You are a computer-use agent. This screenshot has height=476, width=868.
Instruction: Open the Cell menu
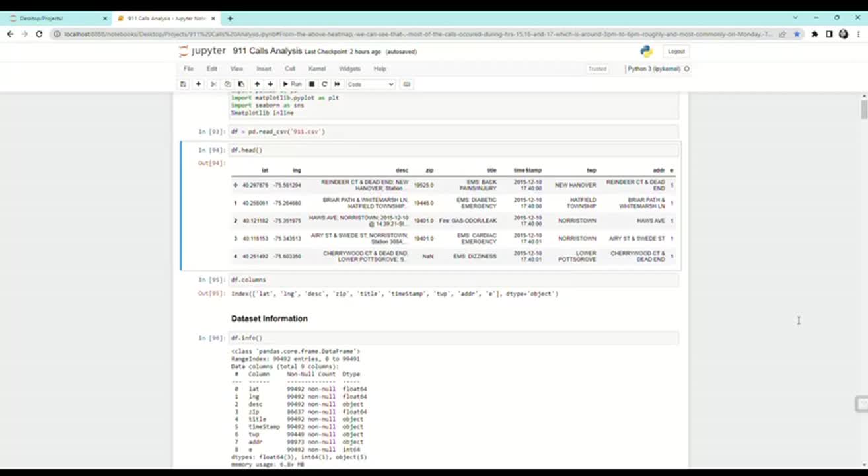pos(290,69)
